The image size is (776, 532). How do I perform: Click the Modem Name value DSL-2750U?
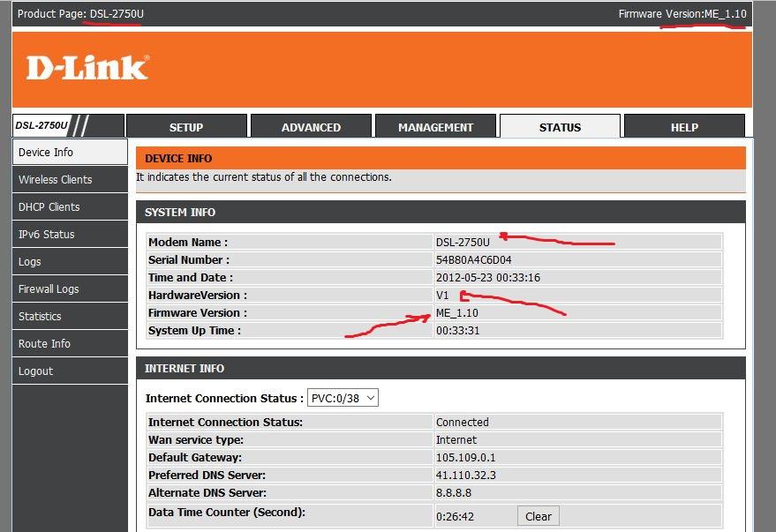click(x=463, y=243)
